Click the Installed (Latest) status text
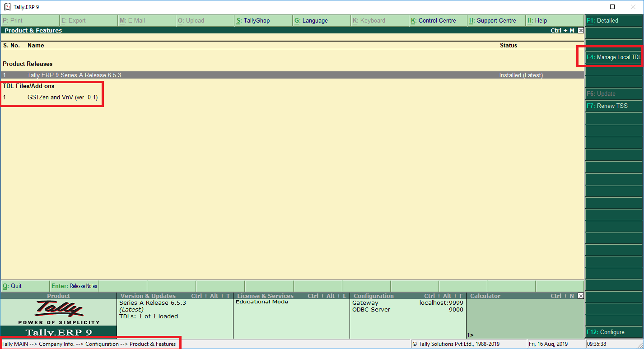Screen dimensions: 644x349 521,75
